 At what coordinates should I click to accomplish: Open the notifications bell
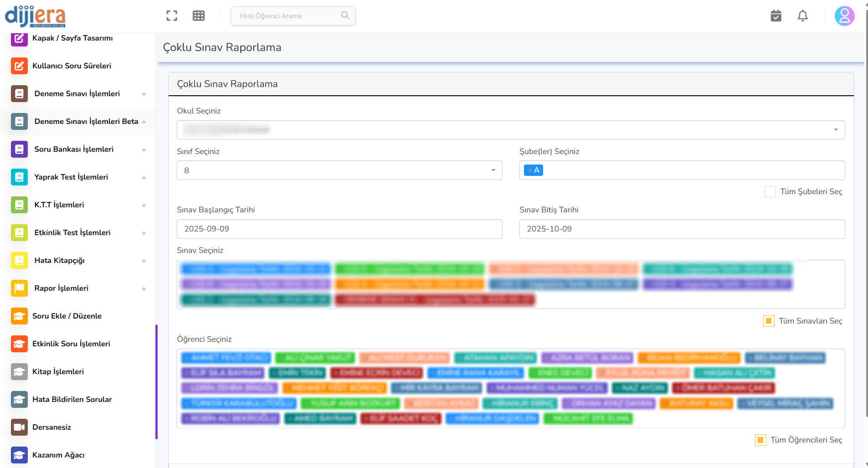(x=802, y=16)
